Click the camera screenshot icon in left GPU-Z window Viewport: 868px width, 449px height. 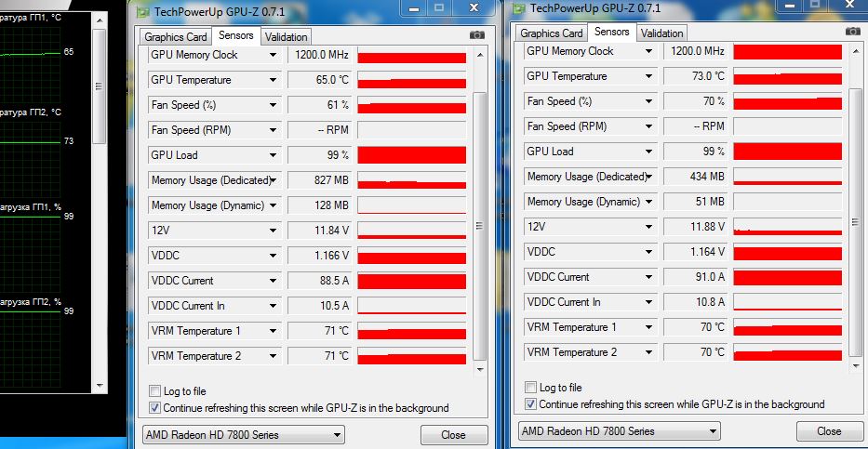coord(476,34)
